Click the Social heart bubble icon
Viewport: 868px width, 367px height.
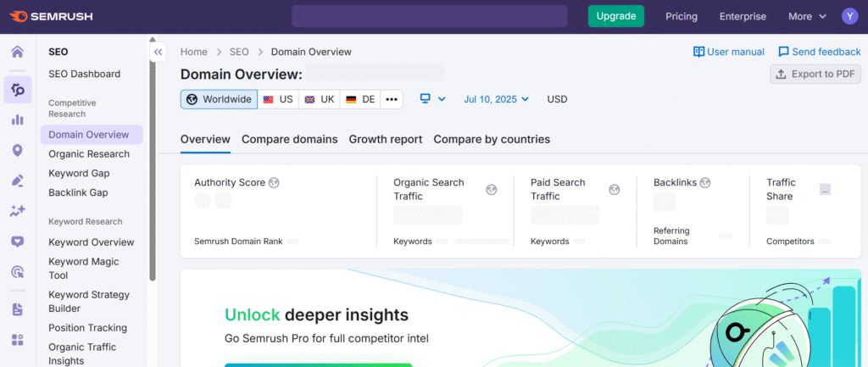click(17, 242)
